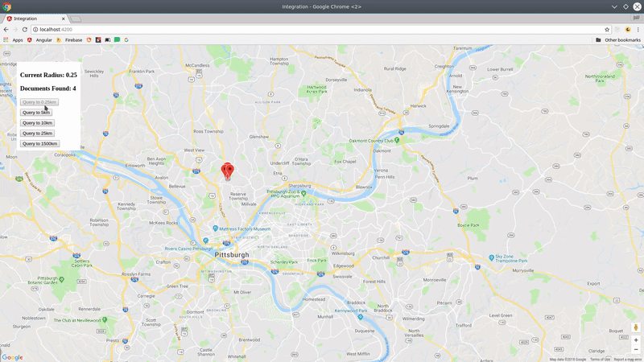Click the Chrome icon in the title bar

click(7, 6)
